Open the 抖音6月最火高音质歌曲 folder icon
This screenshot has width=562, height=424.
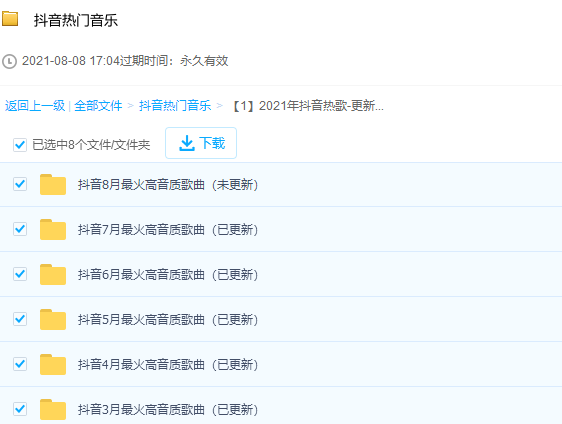(x=53, y=274)
